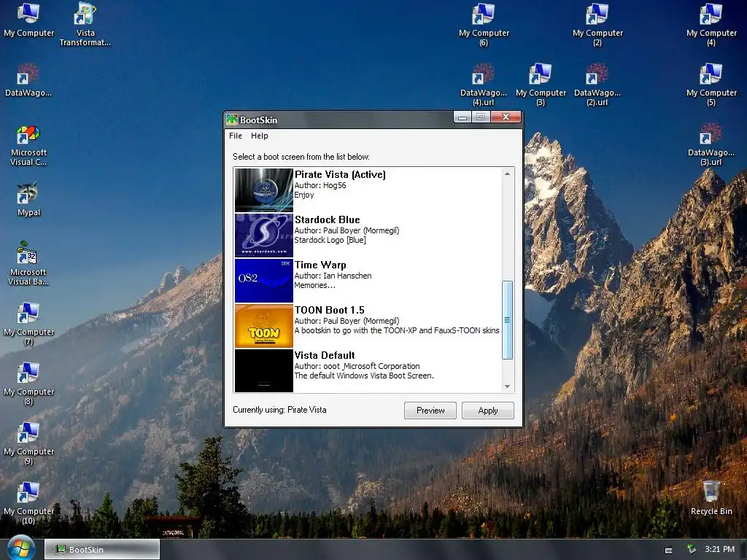Click the 3:21 PM taskbar clock
Viewport: 747px width, 560px height.
[719, 549]
